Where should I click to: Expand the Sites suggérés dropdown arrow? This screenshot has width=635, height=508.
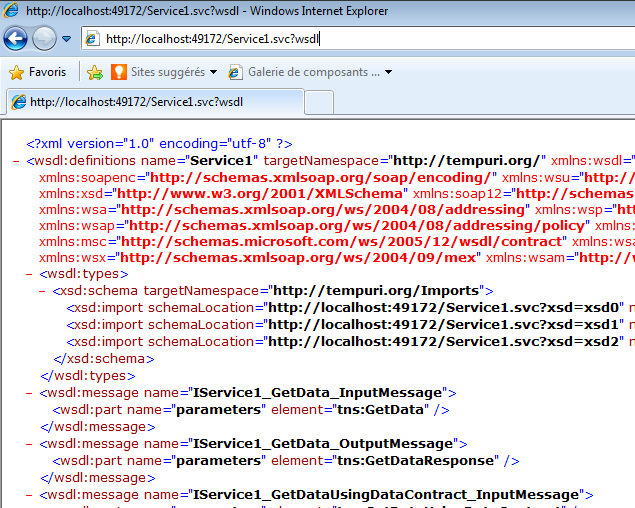tap(213, 72)
